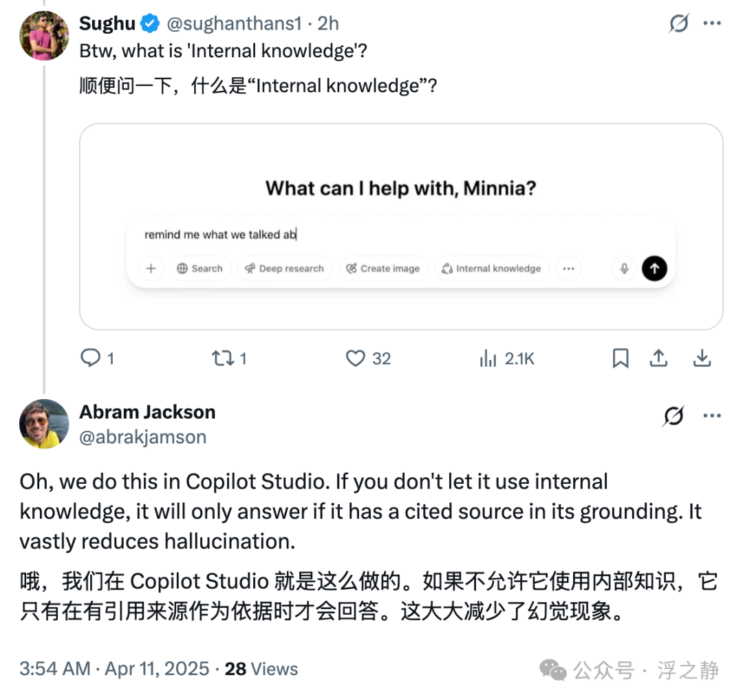This screenshot has height=700, width=743.
Task: Select the Deep research tool
Action: [x=284, y=268]
